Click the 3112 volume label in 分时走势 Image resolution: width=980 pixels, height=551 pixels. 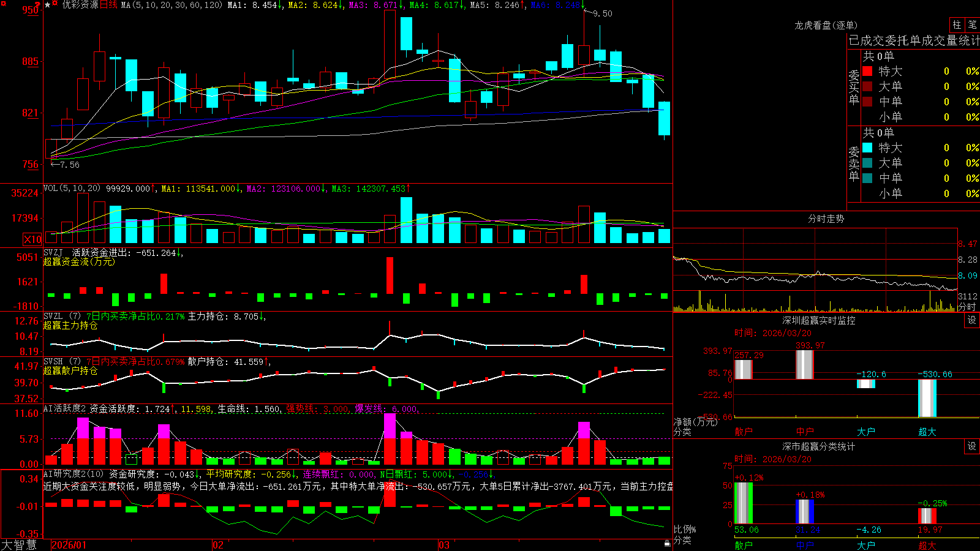click(968, 296)
